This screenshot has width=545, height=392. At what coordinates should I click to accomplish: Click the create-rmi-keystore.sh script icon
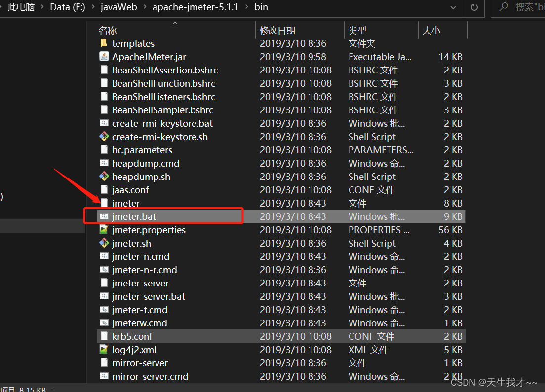pos(104,137)
